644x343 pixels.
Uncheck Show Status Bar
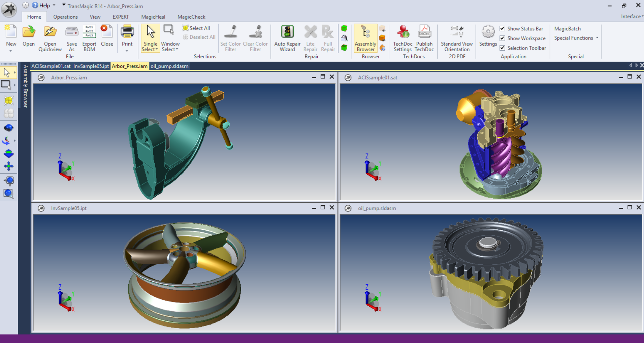(x=502, y=29)
